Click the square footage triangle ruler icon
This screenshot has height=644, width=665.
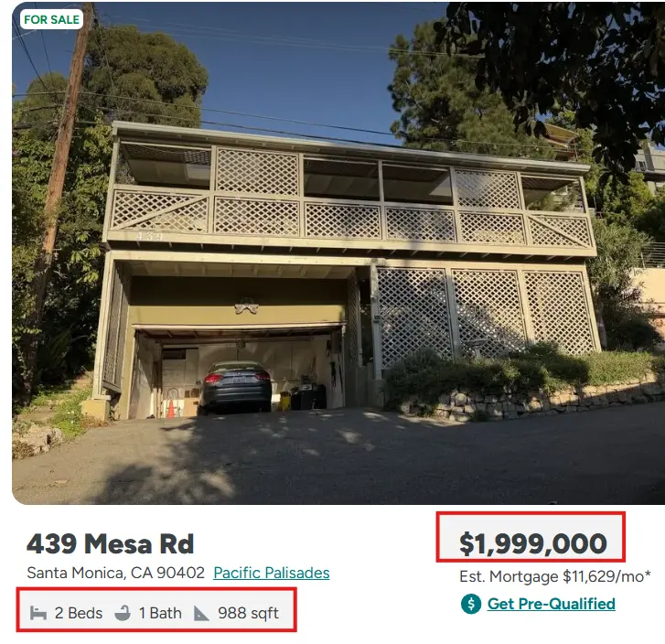[202, 613]
